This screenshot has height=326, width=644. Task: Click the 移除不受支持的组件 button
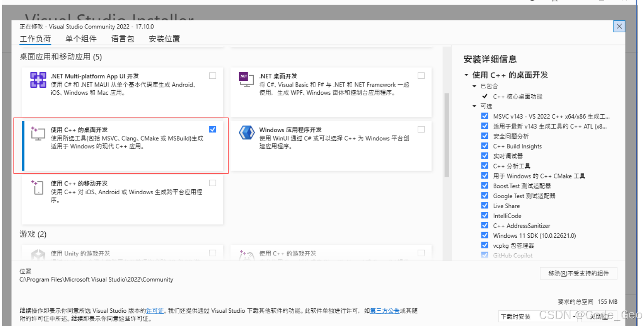tap(578, 273)
